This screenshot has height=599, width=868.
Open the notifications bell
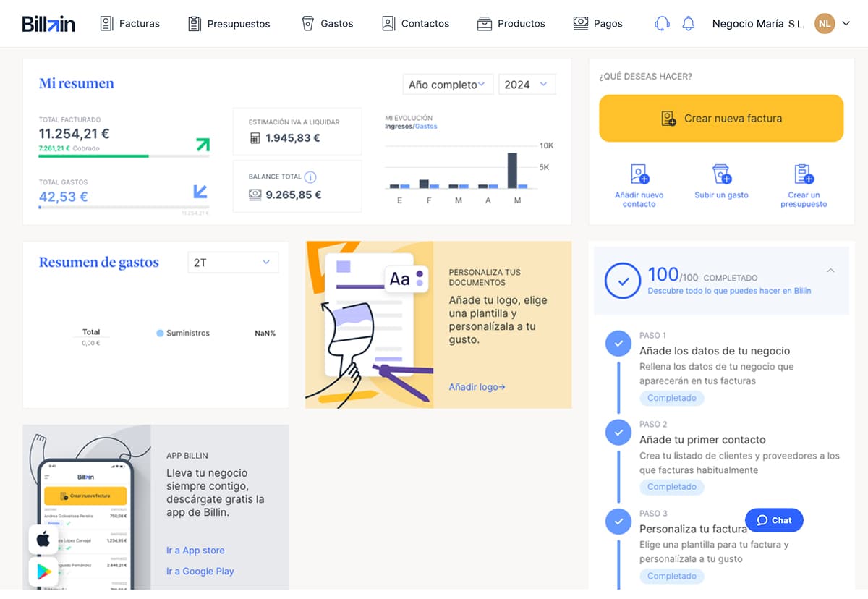[688, 23]
